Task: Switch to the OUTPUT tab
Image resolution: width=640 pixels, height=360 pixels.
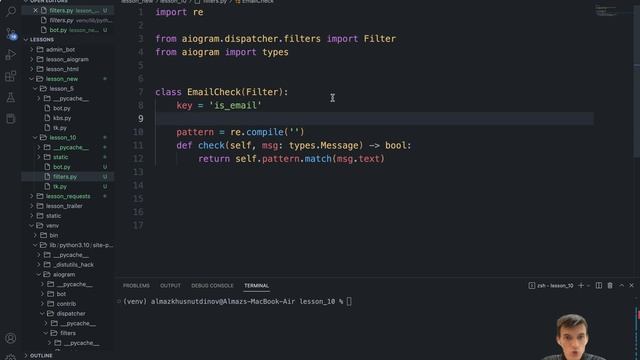Action: 170,286
